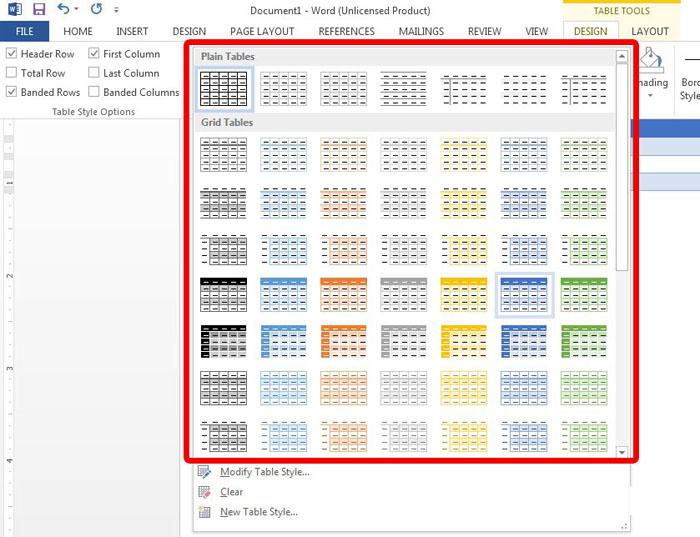Screen dimensions: 700x537
Task: Open Border Styles button
Action: (x=690, y=74)
